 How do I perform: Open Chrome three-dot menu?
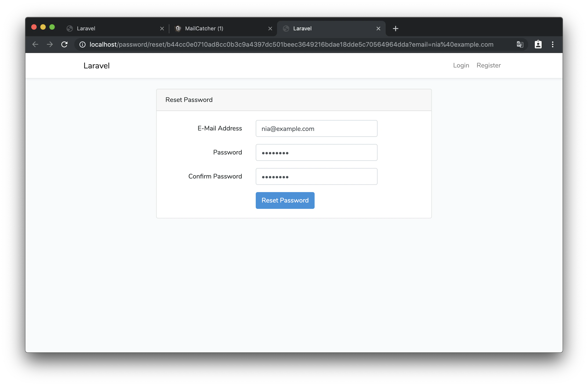coord(553,44)
